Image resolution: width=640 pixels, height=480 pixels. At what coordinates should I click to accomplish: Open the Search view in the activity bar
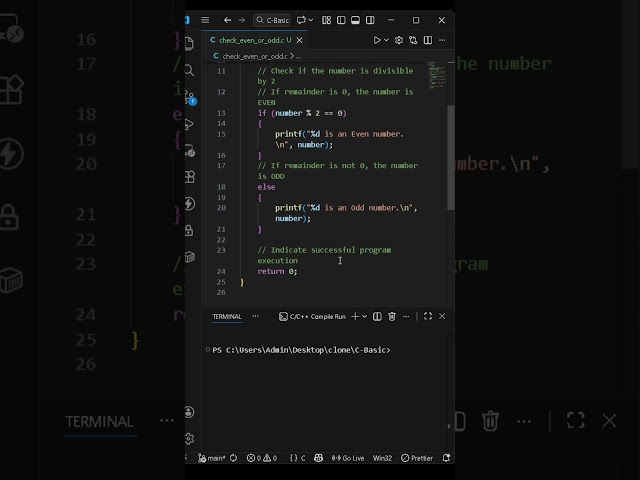click(x=189, y=70)
